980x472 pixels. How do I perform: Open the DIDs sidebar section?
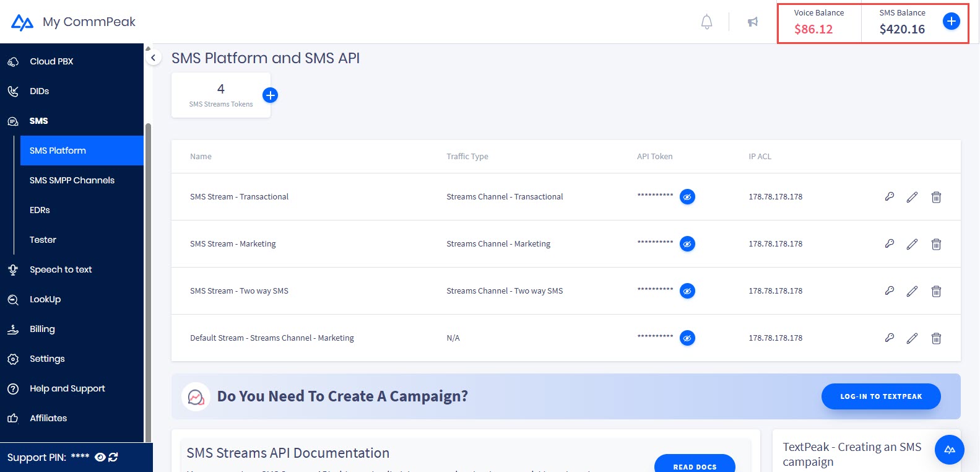click(x=39, y=91)
